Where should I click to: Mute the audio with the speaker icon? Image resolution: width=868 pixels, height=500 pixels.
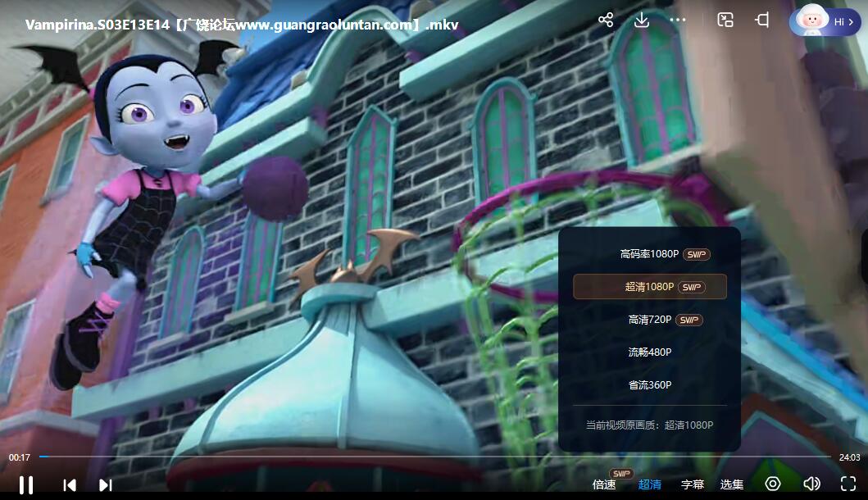coord(811,484)
